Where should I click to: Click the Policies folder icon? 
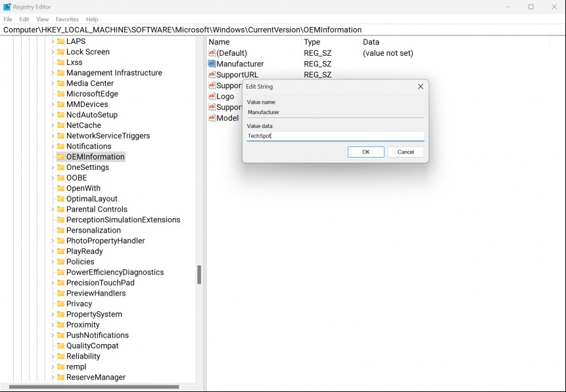(60, 261)
